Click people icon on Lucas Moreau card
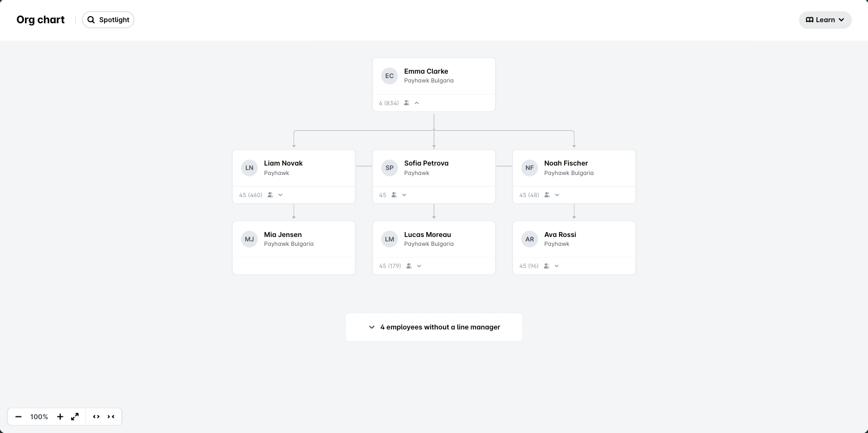 (409, 266)
